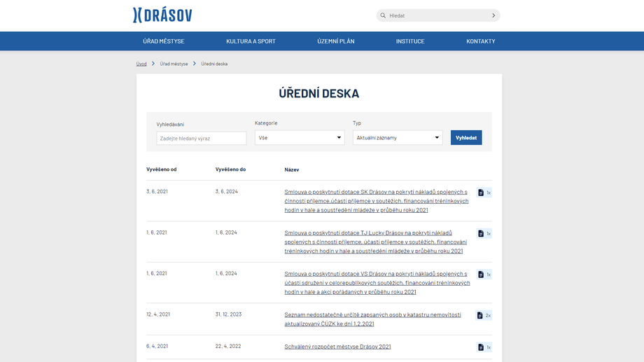
Task: Expand the Typ dropdown showing Aktuální záznamy
Action: pos(398,138)
